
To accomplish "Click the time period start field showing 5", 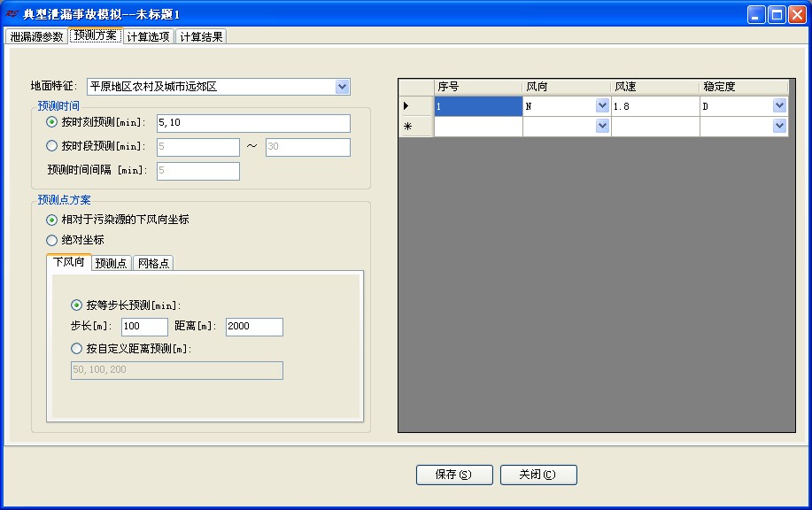I will pos(198,147).
